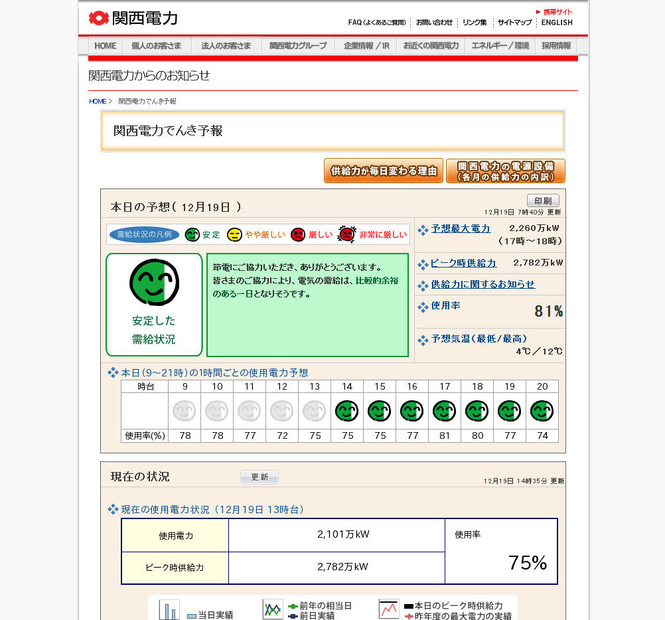
Task: Click the 前年の相当日 line chart icon
Action: pos(272,609)
